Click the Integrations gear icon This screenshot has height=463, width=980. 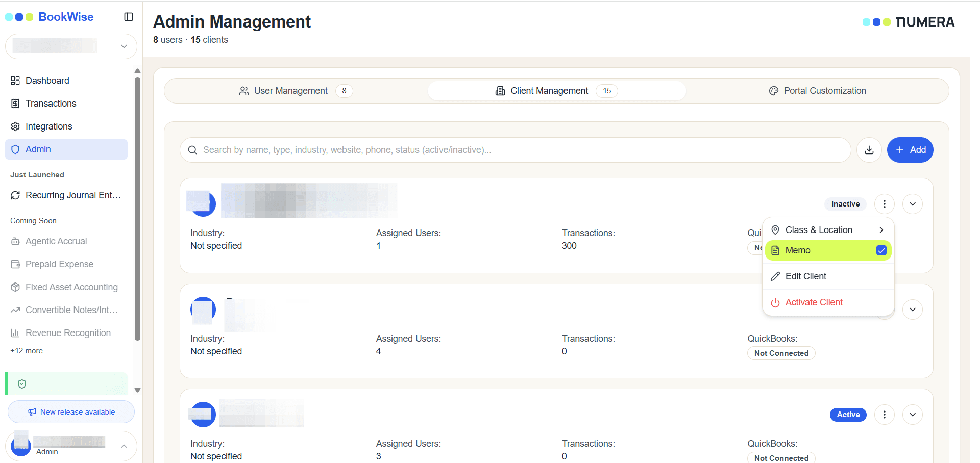(15, 126)
